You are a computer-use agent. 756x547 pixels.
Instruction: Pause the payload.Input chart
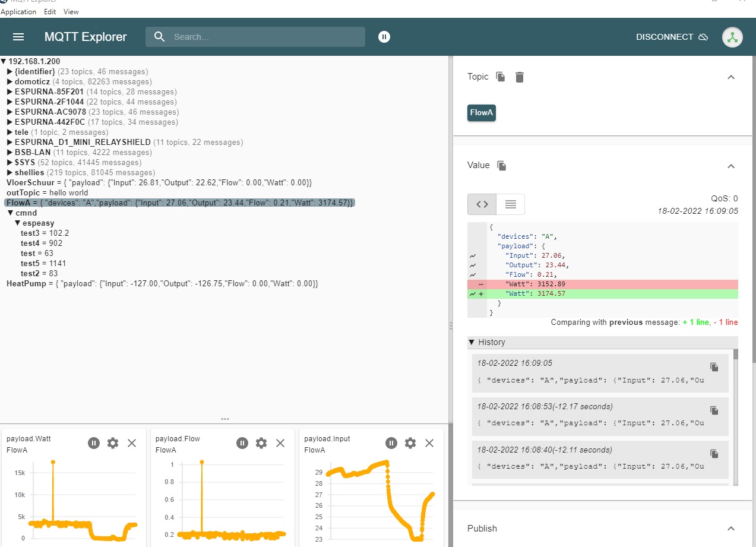pos(391,443)
